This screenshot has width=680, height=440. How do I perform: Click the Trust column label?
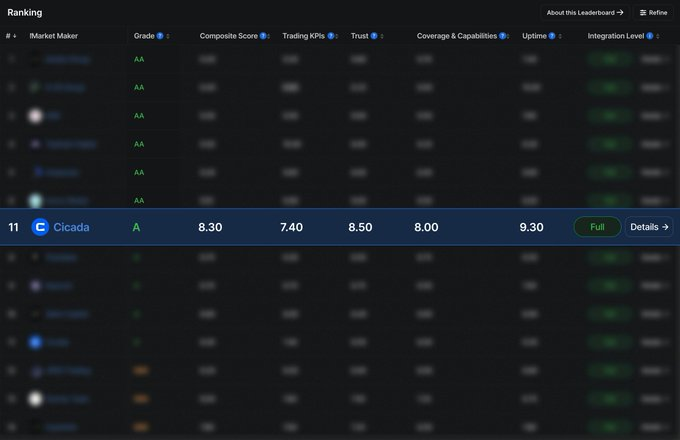(x=360, y=36)
